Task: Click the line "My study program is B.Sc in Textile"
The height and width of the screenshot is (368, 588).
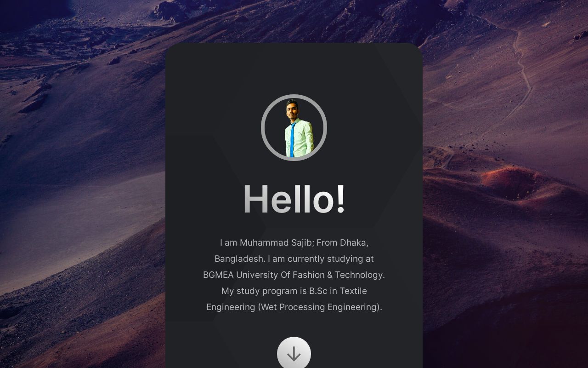Action: click(x=294, y=291)
